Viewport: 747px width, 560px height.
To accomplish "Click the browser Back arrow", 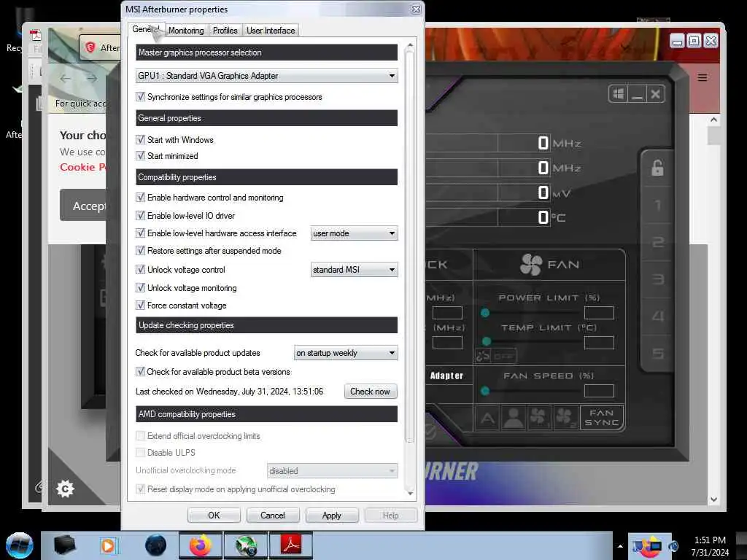I will click(x=65, y=79).
